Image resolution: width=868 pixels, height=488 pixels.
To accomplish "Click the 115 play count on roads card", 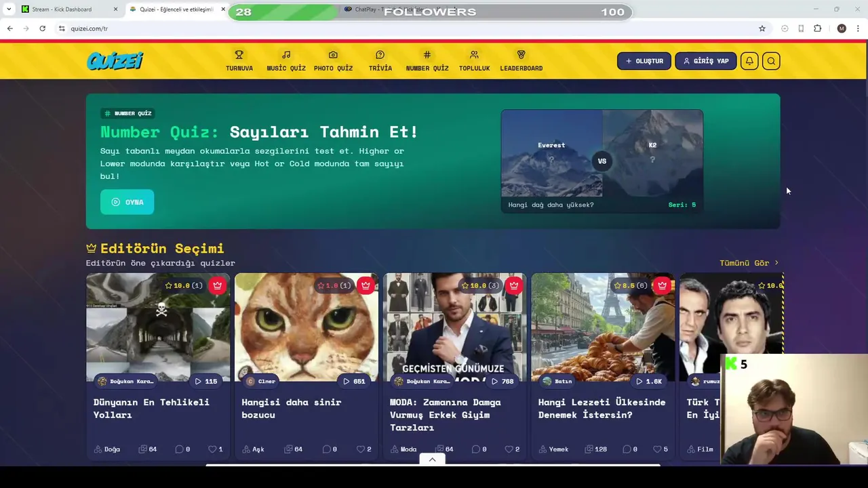I will pos(206,381).
